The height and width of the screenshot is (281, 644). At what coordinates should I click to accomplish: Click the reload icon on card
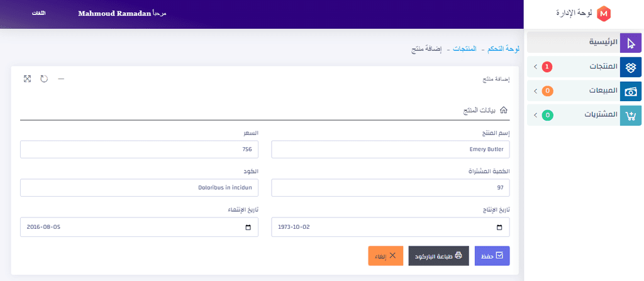[44, 79]
